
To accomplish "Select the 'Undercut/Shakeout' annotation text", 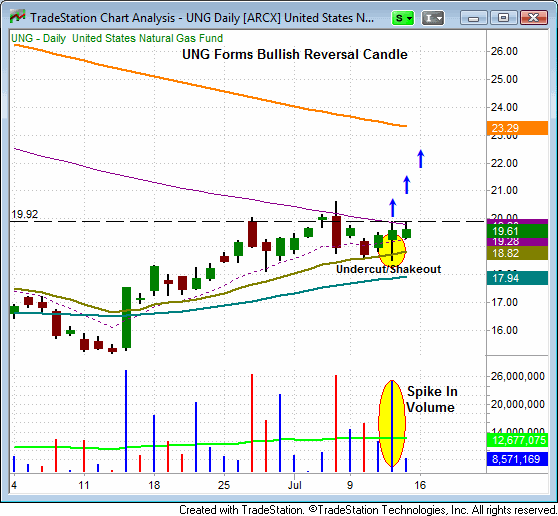I will coord(388,269).
